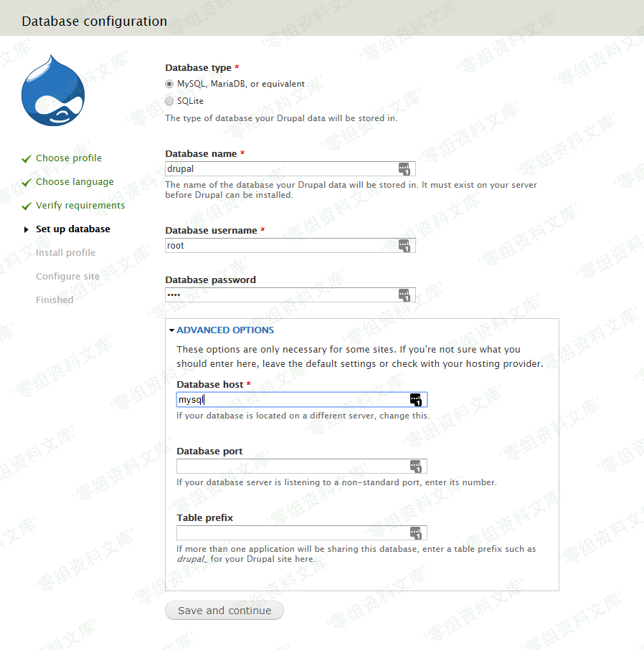Focus the Database name text field
Image resolution: width=644 pixels, height=650 pixels.
point(280,169)
